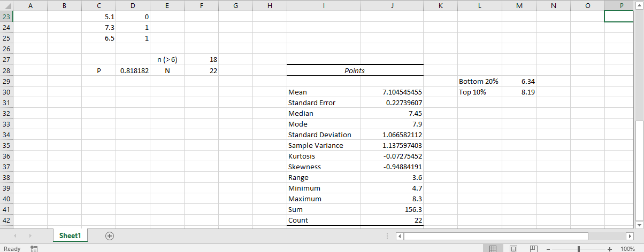The height and width of the screenshot is (252, 644).
Task: Click the horizontal scrollbar right arrow
Action: coord(629,236)
